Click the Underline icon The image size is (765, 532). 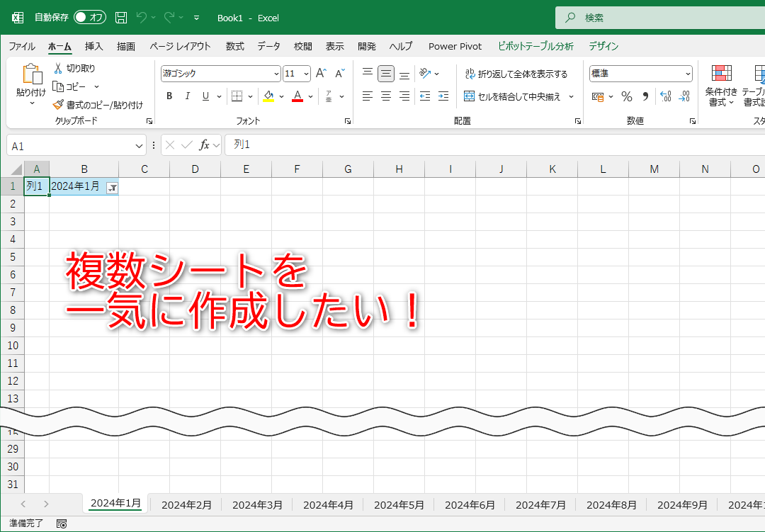point(205,96)
